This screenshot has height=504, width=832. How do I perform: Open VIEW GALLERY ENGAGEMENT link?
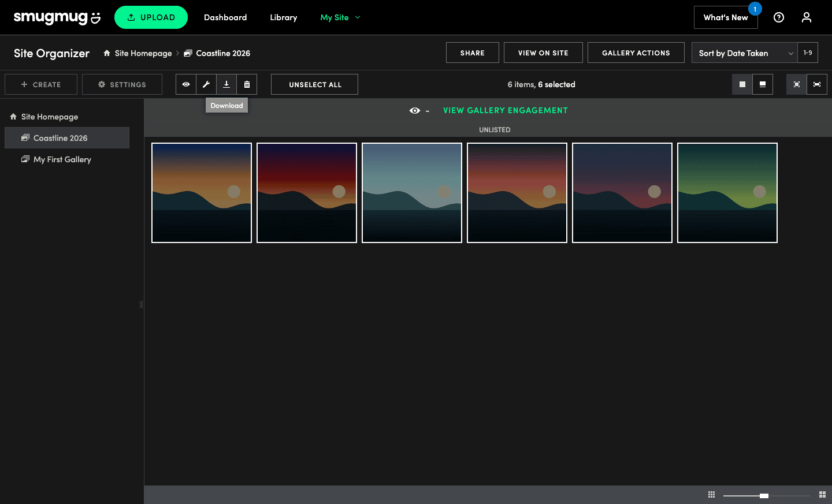point(506,110)
